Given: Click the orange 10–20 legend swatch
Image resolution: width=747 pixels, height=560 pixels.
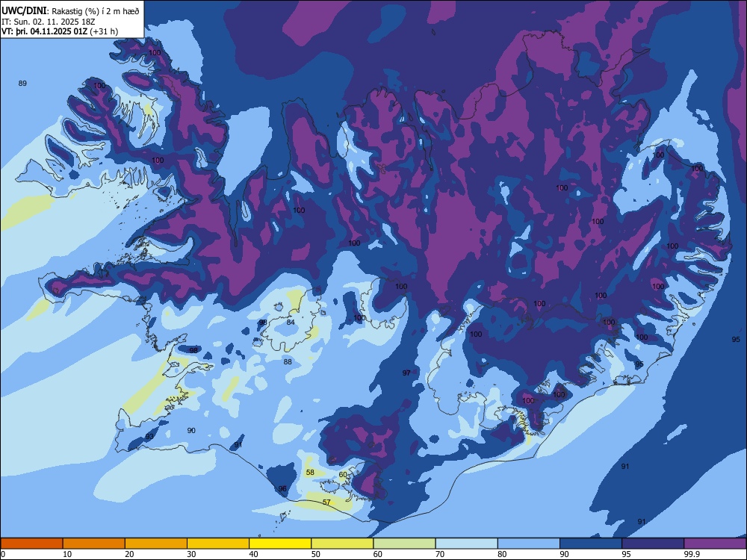Looking at the screenshot, I should coord(94,544).
